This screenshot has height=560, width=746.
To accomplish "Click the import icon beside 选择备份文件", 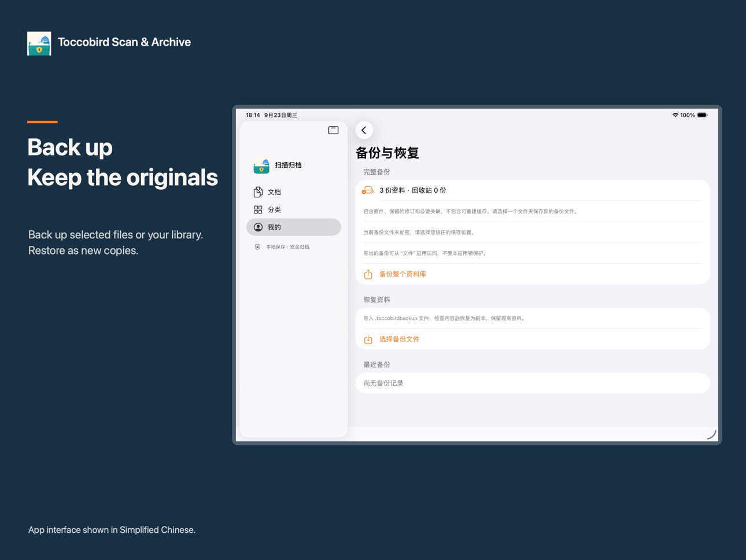I will point(368,339).
